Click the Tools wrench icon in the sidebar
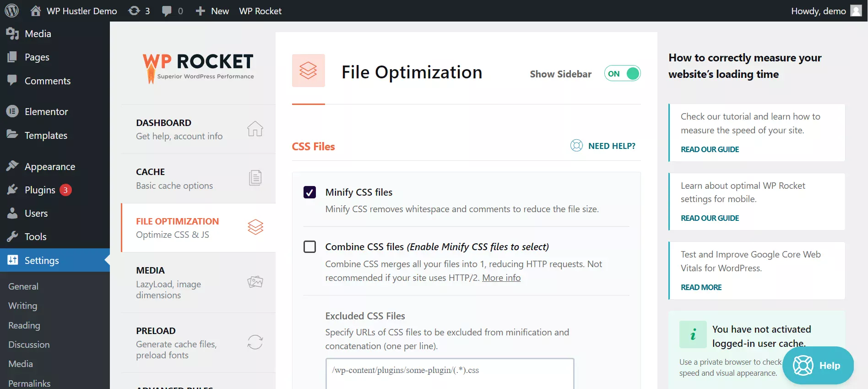868x389 pixels. pyautogui.click(x=12, y=236)
